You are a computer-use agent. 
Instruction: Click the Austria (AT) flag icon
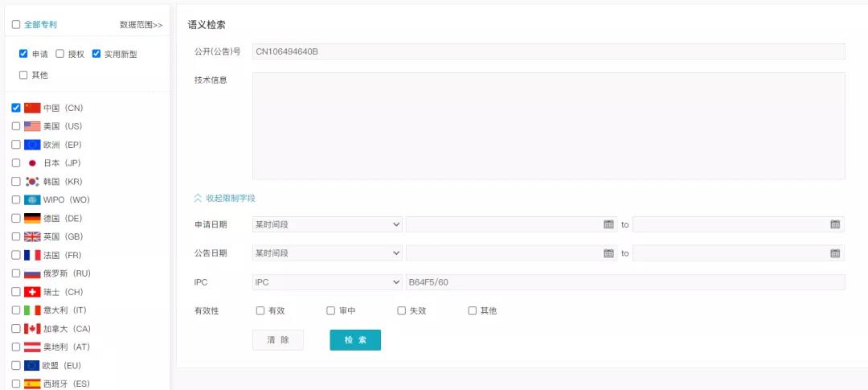click(x=32, y=347)
